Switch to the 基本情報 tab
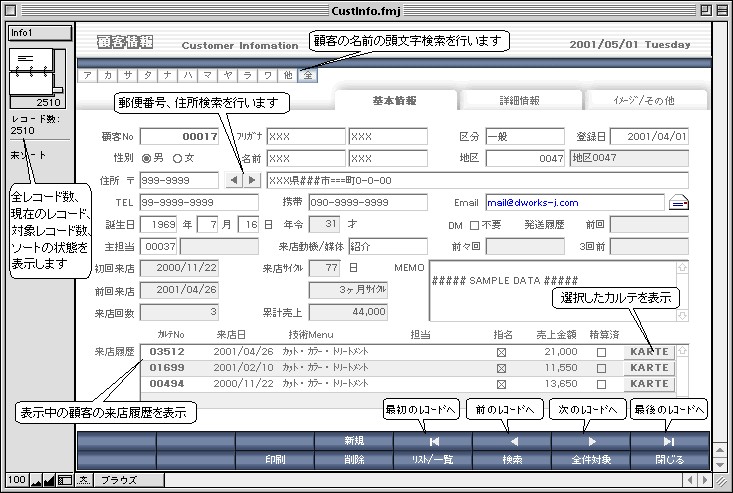 click(x=395, y=100)
